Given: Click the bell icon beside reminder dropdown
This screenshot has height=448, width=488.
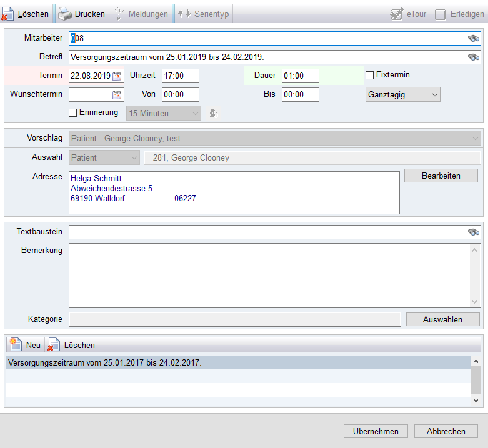Looking at the screenshot, I should (213, 114).
